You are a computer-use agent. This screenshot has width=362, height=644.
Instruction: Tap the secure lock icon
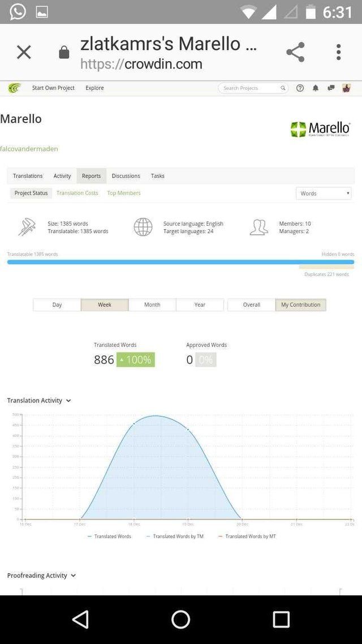(64, 52)
